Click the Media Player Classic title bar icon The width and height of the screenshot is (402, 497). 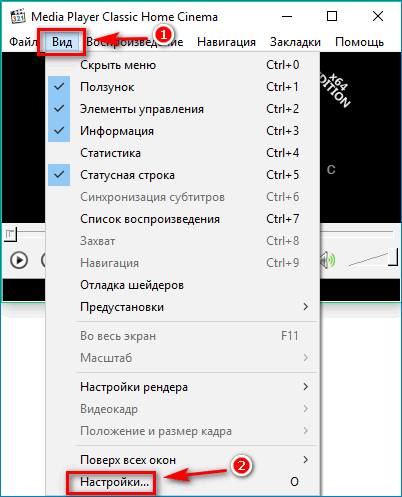[18, 16]
